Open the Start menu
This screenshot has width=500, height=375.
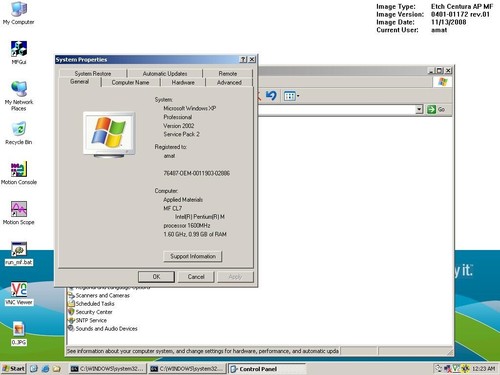(13, 369)
